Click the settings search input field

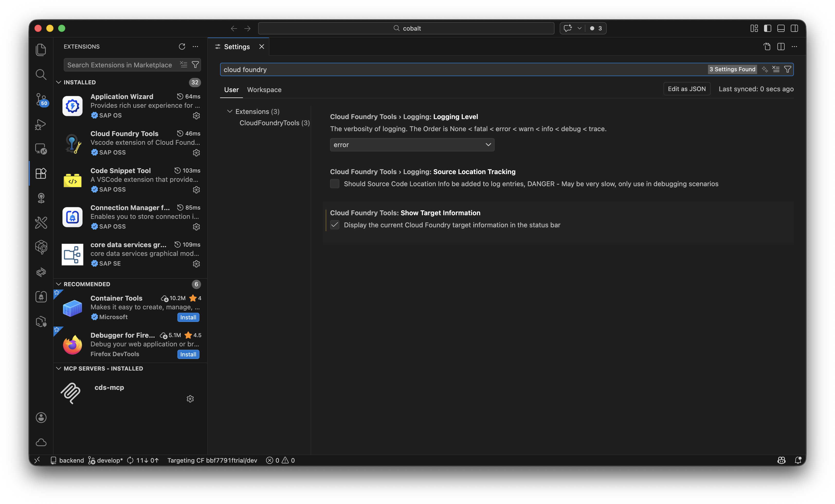coord(441,69)
